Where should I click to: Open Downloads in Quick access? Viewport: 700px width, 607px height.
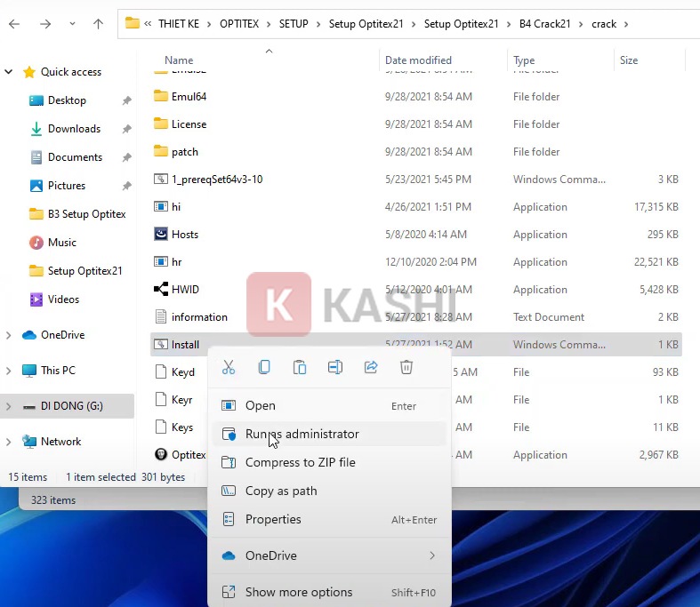[x=74, y=129]
